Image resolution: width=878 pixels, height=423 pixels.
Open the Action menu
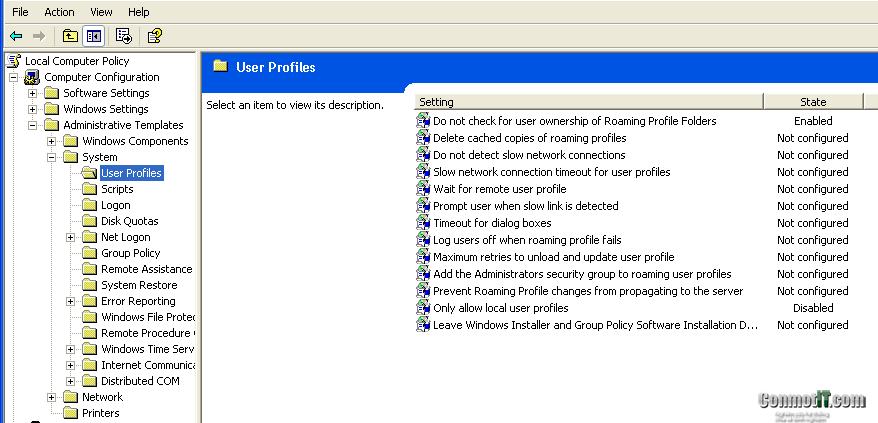pyautogui.click(x=59, y=12)
